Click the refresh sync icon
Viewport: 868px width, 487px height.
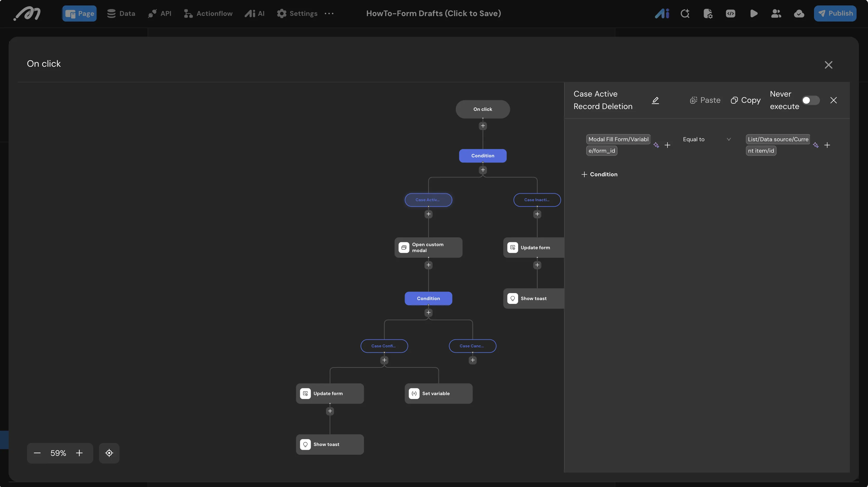685,13
